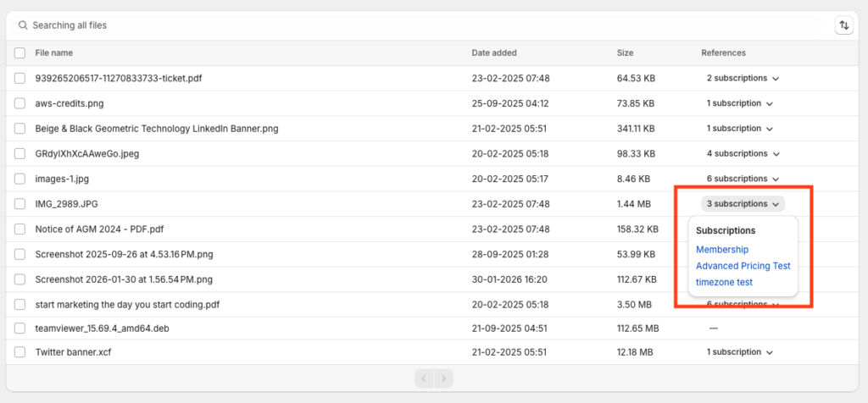The image size is (868, 403).
Task: Go to the previous page arrow
Action: (x=425, y=378)
